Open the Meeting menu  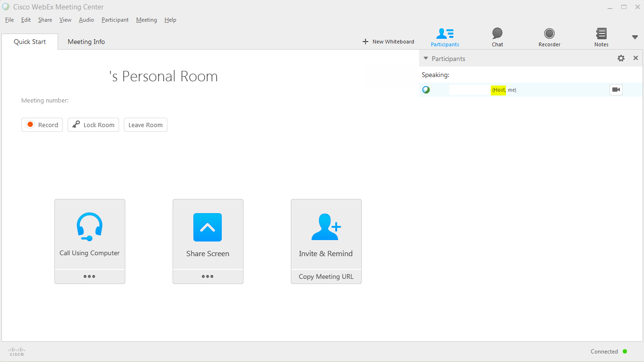[x=147, y=20]
